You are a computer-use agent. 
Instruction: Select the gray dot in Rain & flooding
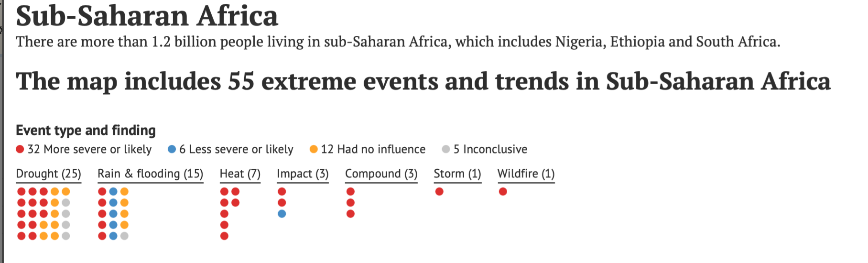(x=124, y=236)
